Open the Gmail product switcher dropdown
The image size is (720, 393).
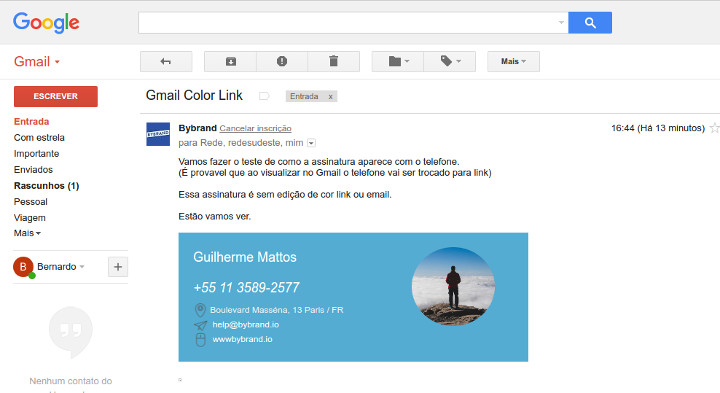point(37,62)
